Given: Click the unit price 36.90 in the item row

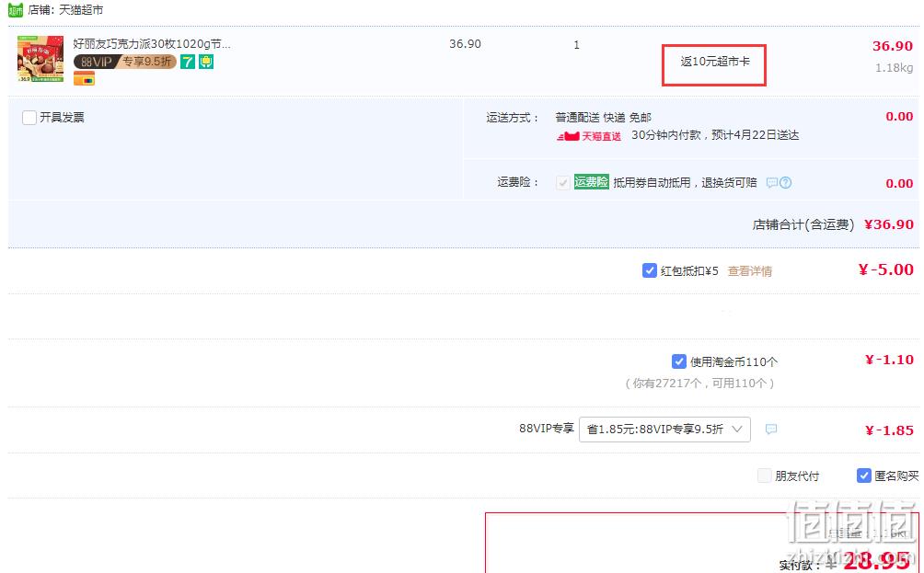Looking at the screenshot, I should [x=465, y=44].
